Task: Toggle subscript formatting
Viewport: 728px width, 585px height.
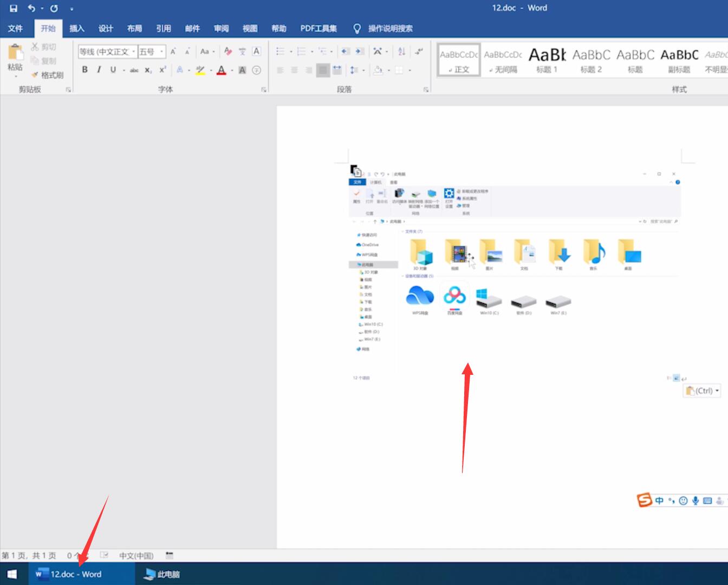Action: click(x=148, y=70)
